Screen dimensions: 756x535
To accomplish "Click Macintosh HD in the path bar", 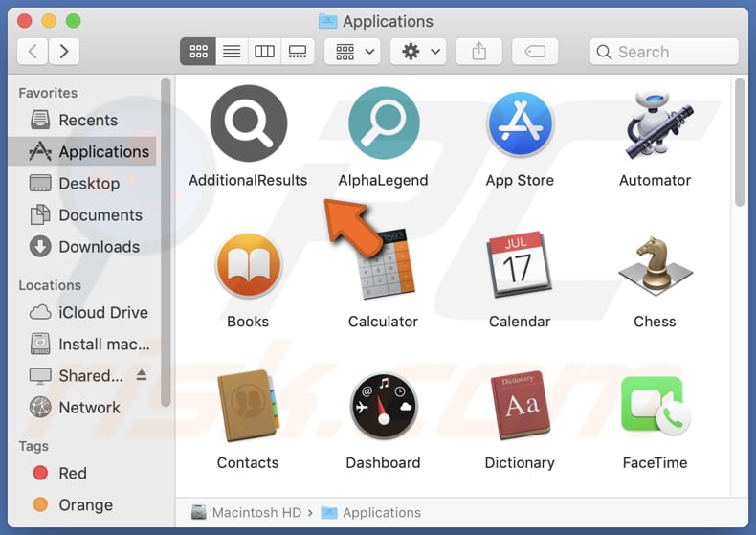I will pos(246,512).
